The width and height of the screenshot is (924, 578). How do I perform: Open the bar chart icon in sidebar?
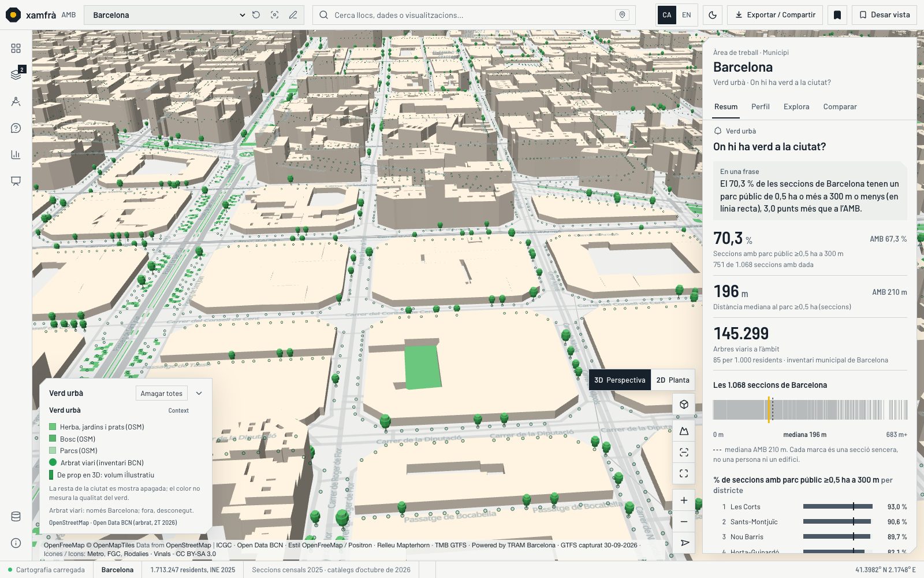16,154
